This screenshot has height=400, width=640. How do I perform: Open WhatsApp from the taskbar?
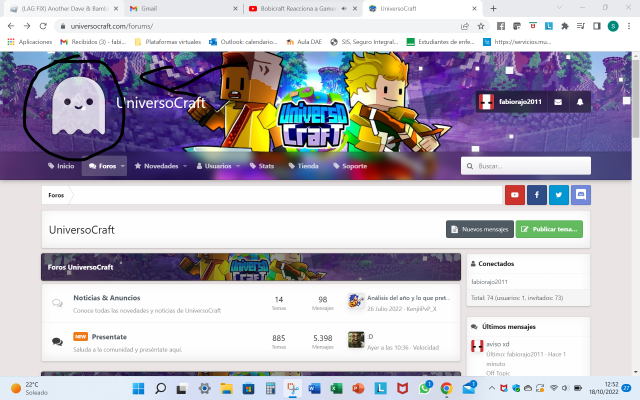click(424, 388)
